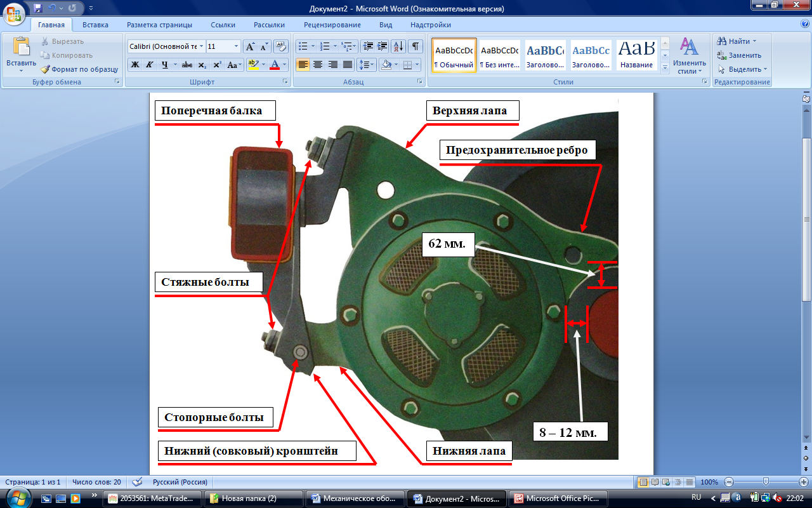Open Windows Start button

pyautogui.click(x=18, y=498)
